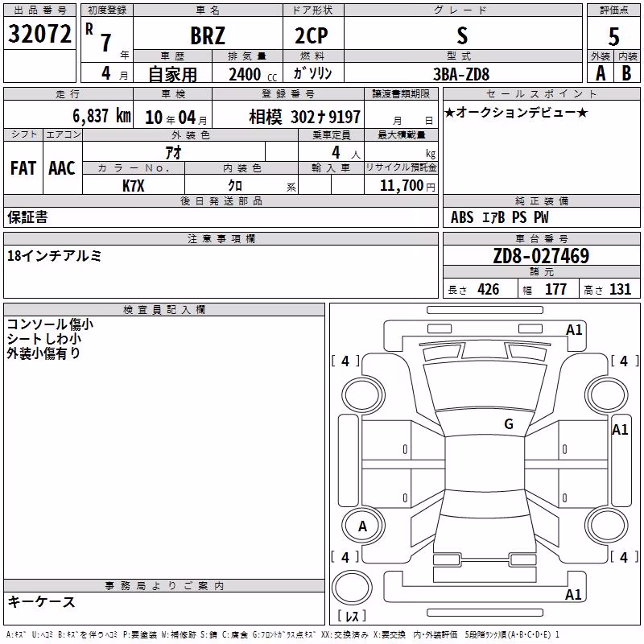Select recycle deposit 11,700円
This screenshot has height=644, width=644.
pos(407,186)
